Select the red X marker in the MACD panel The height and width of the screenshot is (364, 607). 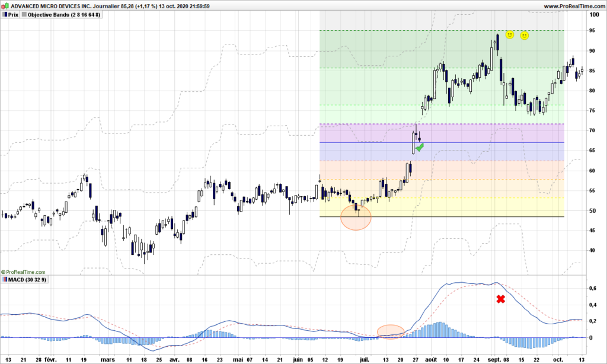[x=500, y=299]
